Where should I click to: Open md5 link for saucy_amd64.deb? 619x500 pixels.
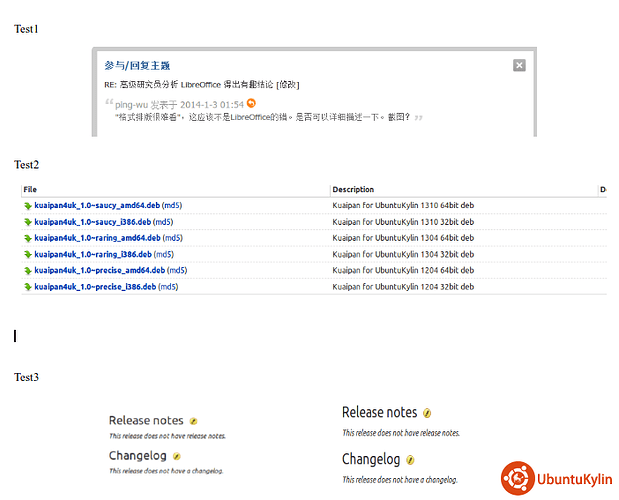[171, 206]
